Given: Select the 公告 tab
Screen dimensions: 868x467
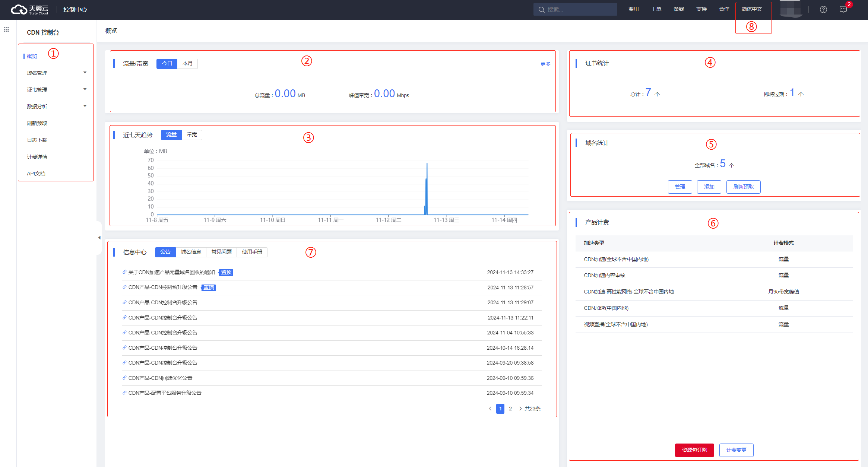Looking at the screenshot, I should [165, 252].
